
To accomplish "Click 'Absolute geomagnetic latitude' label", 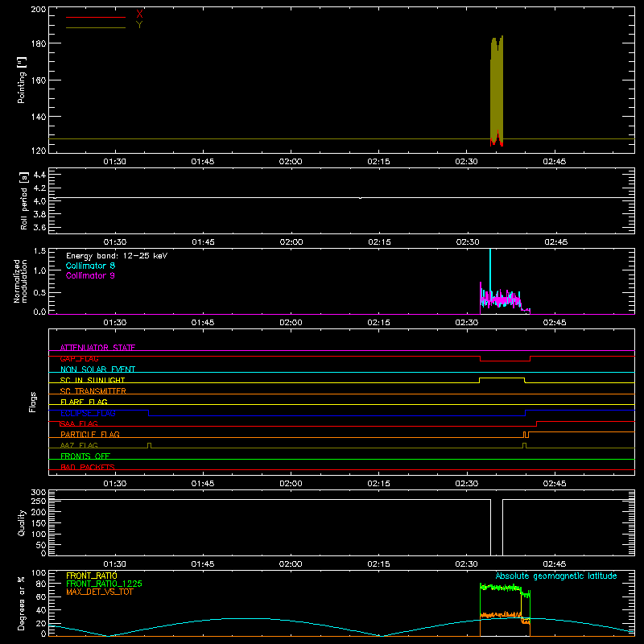I will pos(556,576).
